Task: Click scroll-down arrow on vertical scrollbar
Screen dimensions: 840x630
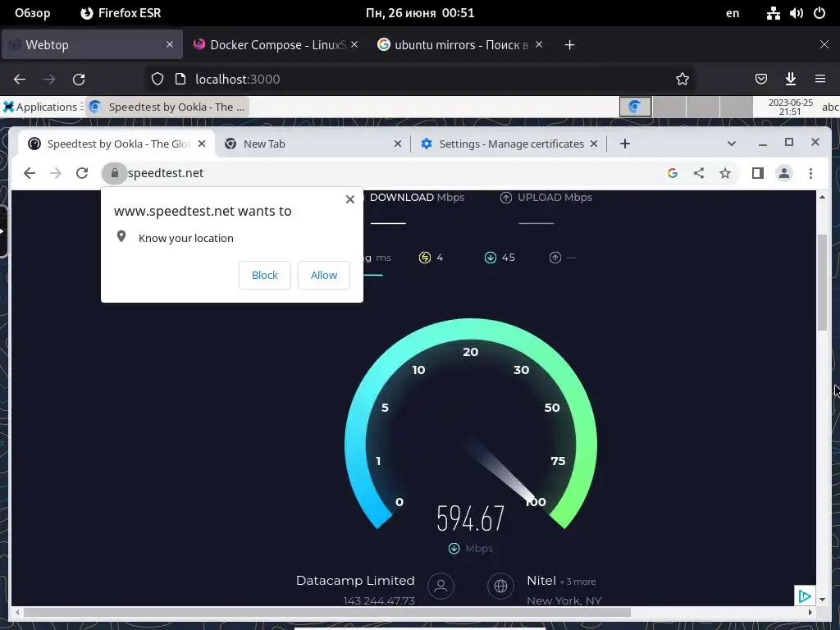Action: point(822,600)
